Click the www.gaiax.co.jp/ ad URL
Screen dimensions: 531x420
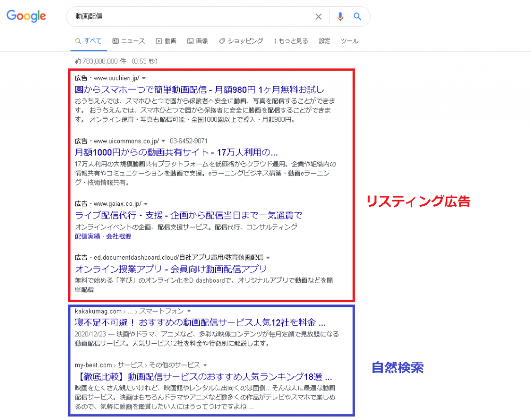pyautogui.click(x=118, y=204)
